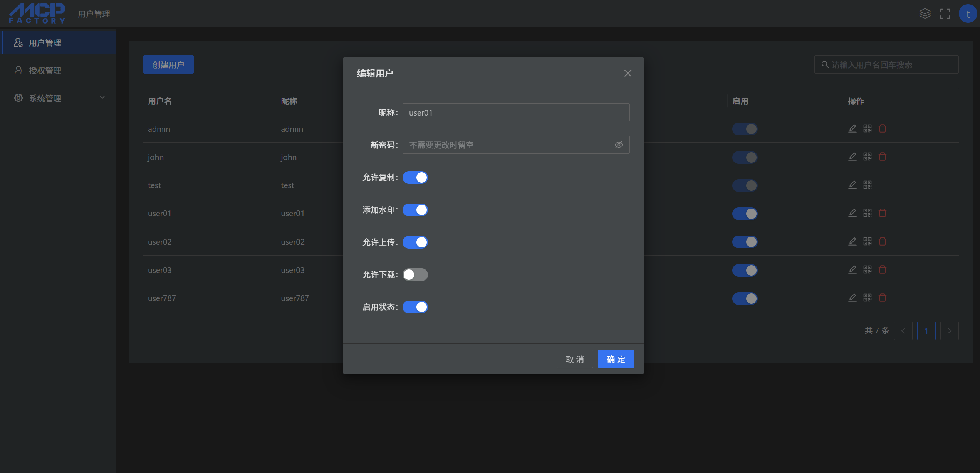Turn off the 允许复制 switch
Screen dimensions: 980x473
tap(415, 177)
